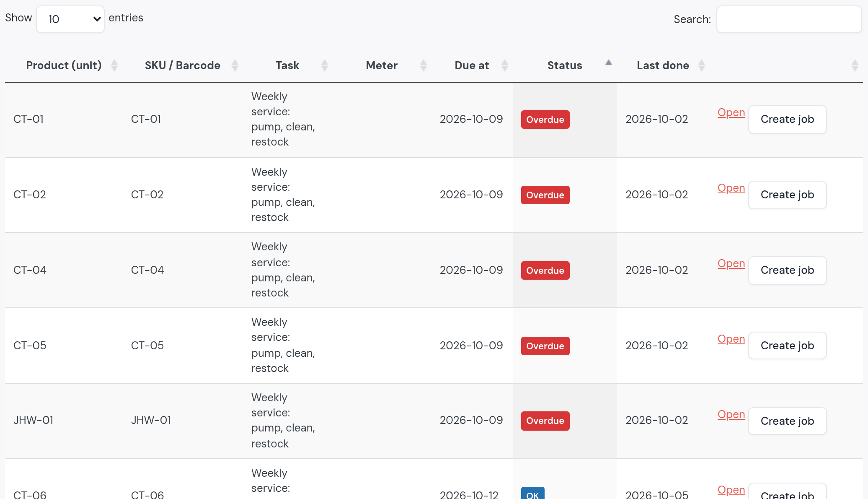This screenshot has width=868, height=499.
Task: Sort by SKU / Barcode column header
Action: (183, 65)
